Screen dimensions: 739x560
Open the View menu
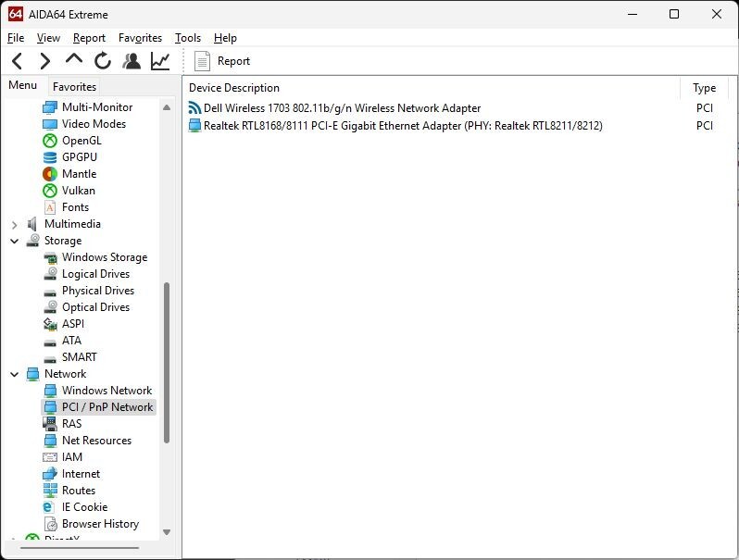pyautogui.click(x=48, y=38)
